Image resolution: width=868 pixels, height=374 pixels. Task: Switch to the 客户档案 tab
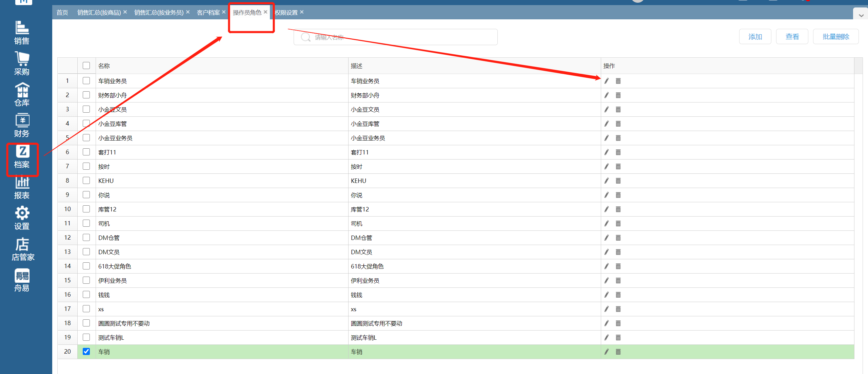(x=209, y=13)
